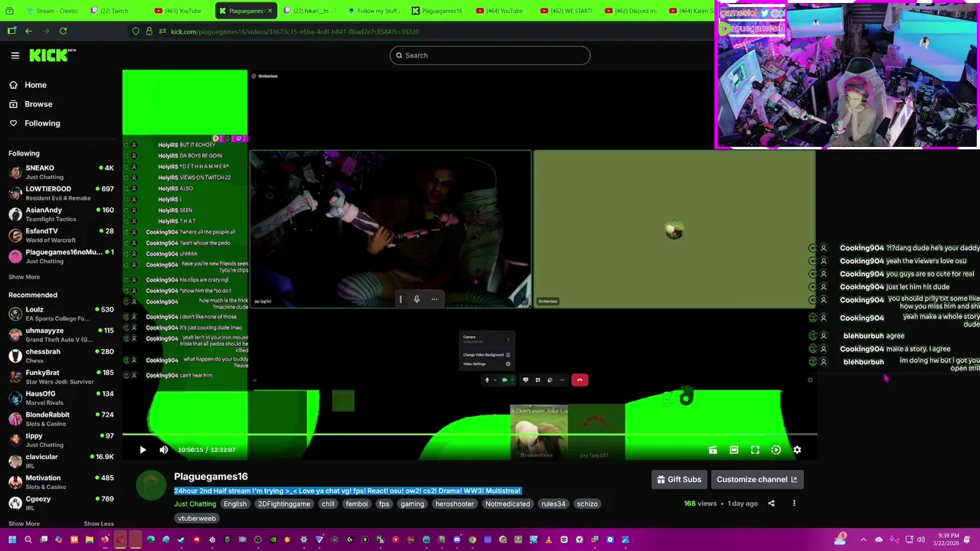The image size is (980, 551).
Task: Select the 2DFightinggame tag
Action: click(284, 504)
